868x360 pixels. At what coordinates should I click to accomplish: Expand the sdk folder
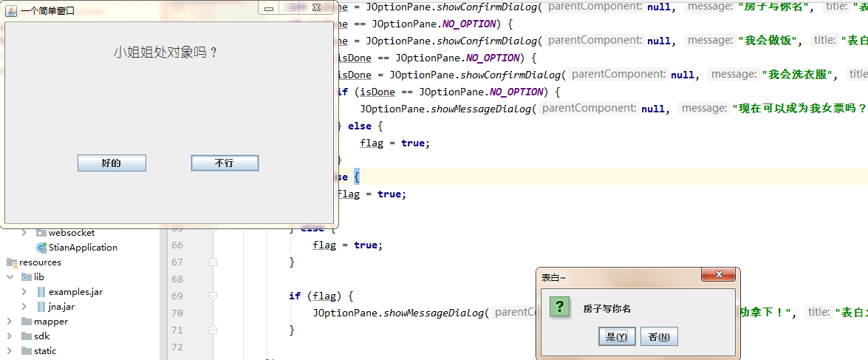(x=10, y=336)
